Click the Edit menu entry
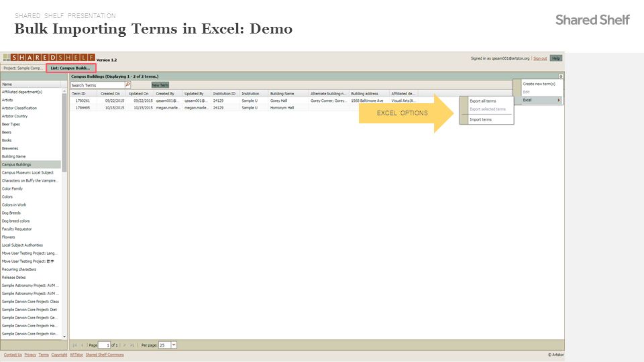Image resolution: width=644 pixels, height=362 pixels. click(x=526, y=92)
